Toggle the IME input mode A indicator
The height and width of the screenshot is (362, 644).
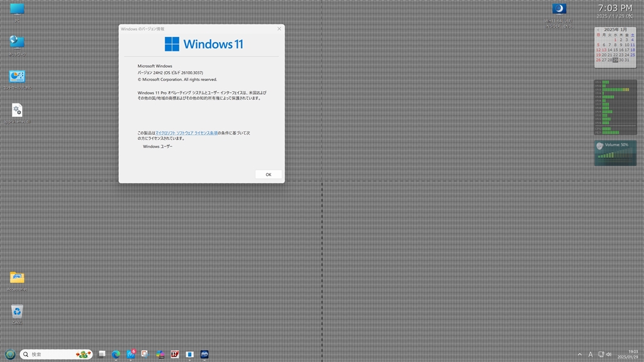pyautogui.click(x=590, y=354)
